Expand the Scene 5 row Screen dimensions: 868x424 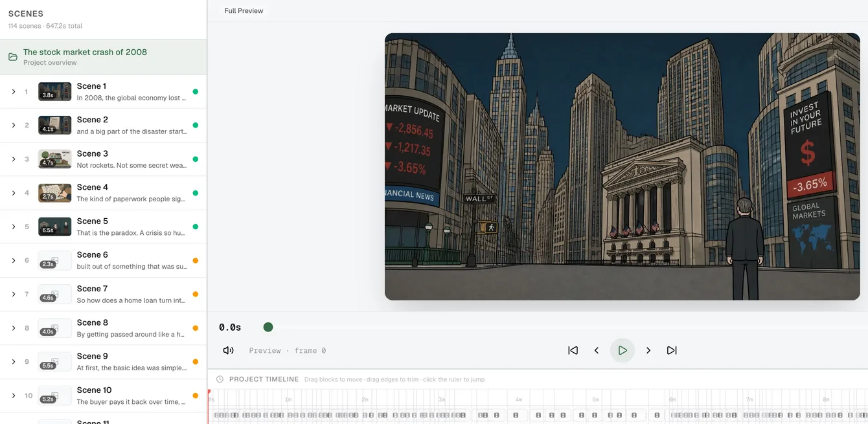14,227
